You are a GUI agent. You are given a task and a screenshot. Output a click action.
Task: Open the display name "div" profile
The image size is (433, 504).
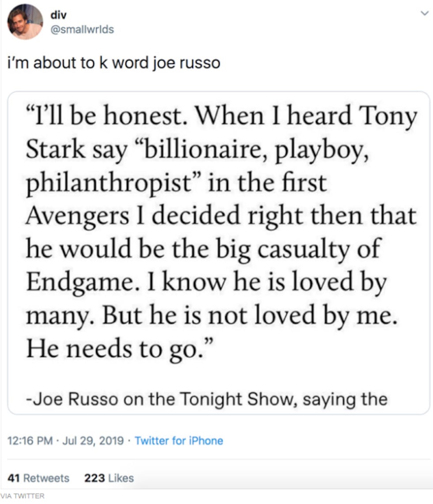[58, 16]
